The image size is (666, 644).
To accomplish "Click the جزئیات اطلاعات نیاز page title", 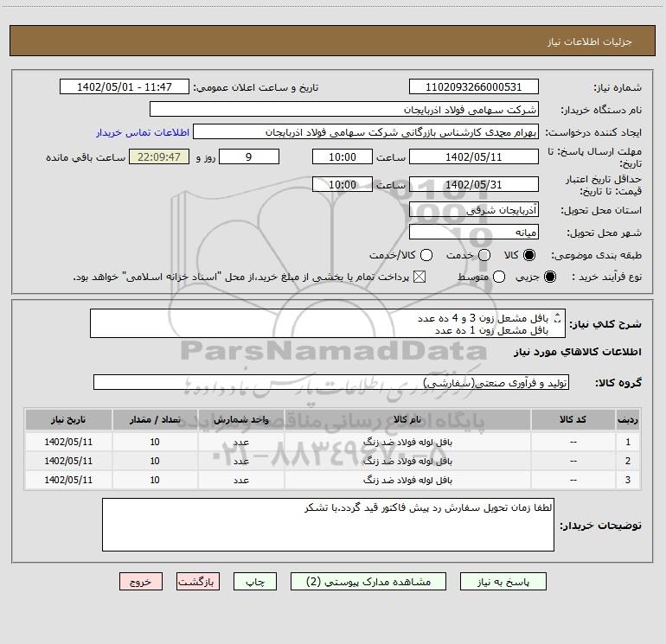I will [589, 41].
